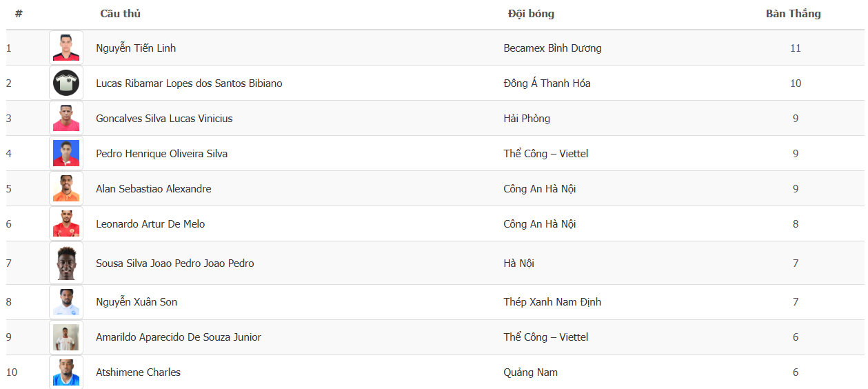Screen dimensions: 868x389
Task: Open Amarildo Aparecido De Souza Junior's photo
Action: coord(66,337)
